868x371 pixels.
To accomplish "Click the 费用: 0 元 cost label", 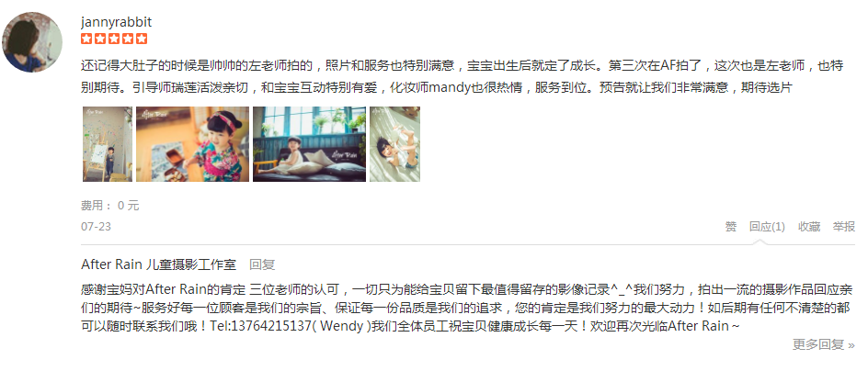I will click(x=110, y=206).
